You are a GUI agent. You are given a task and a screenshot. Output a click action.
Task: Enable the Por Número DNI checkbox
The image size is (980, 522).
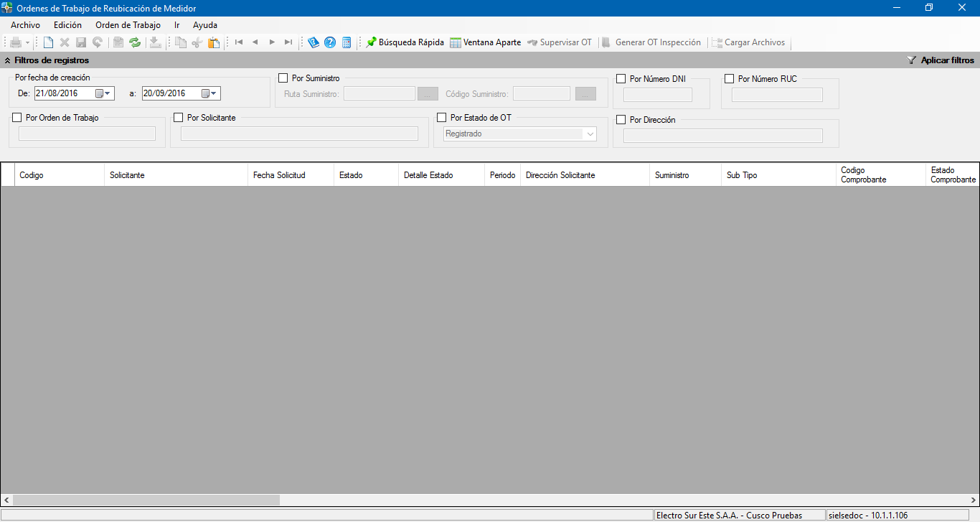coord(621,79)
